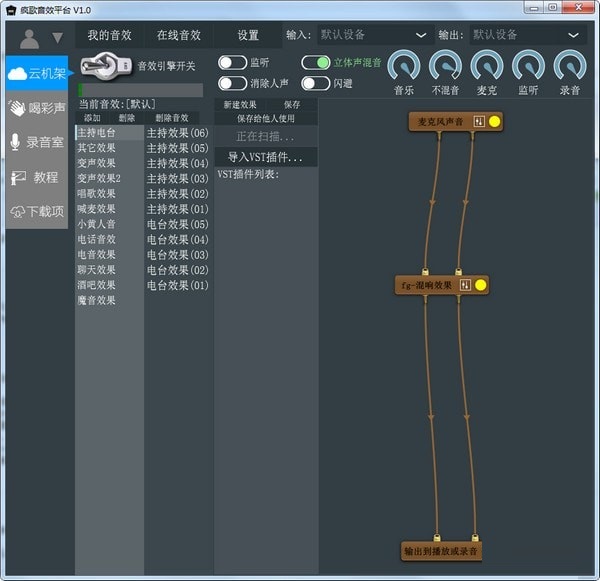Viewport: 600px width, 581px height.
Task: Switch to the 在线音效 tab
Action: (x=178, y=35)
